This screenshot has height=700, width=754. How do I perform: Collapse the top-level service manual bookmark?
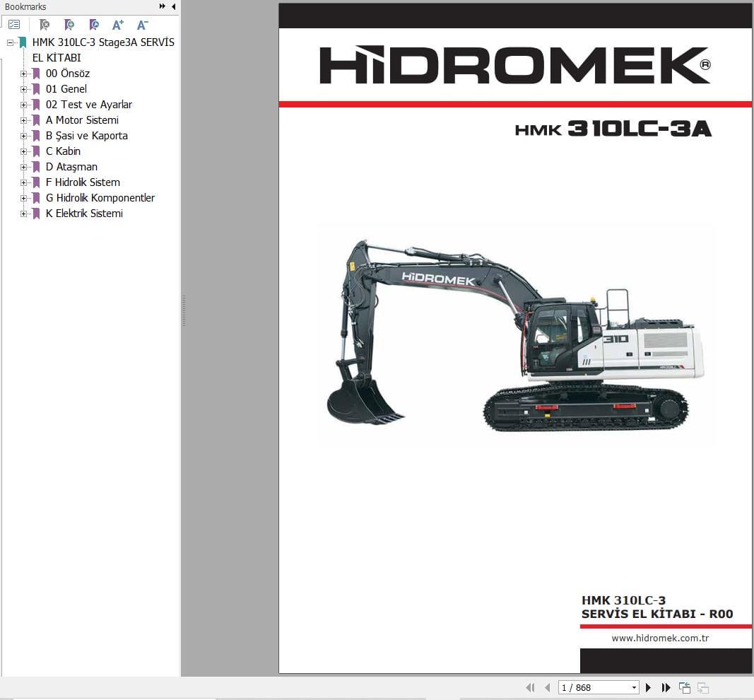pos(9,42)
